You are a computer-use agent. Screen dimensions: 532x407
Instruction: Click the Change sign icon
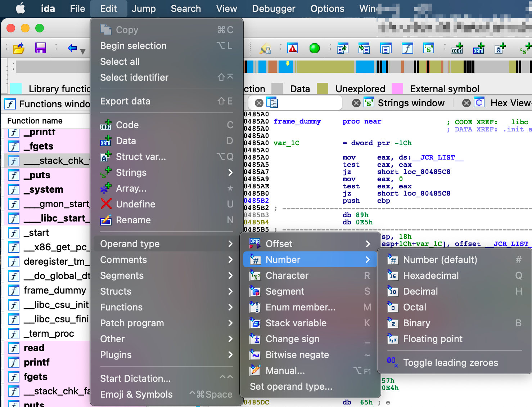coord(255,339)
